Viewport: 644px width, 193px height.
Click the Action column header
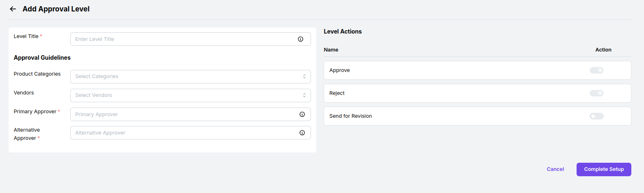tap(603, 50)
